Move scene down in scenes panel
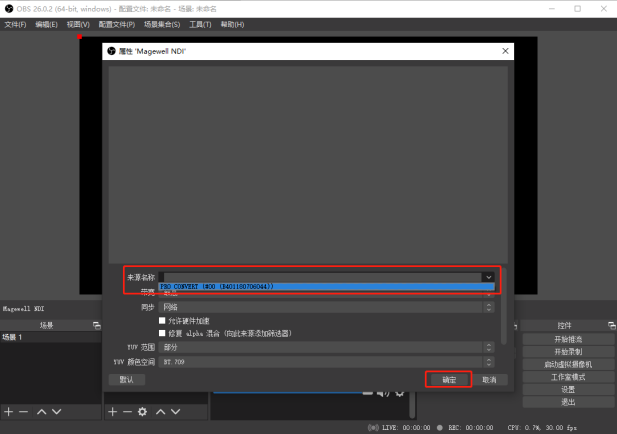The image size is (617, 434). [x=57, y=412]
